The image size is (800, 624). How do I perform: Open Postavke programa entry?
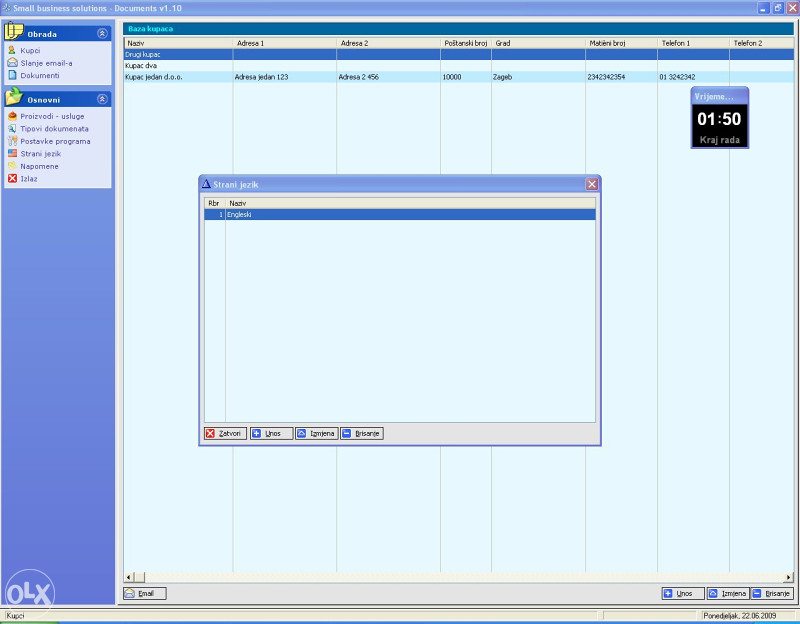pos(55,141)
